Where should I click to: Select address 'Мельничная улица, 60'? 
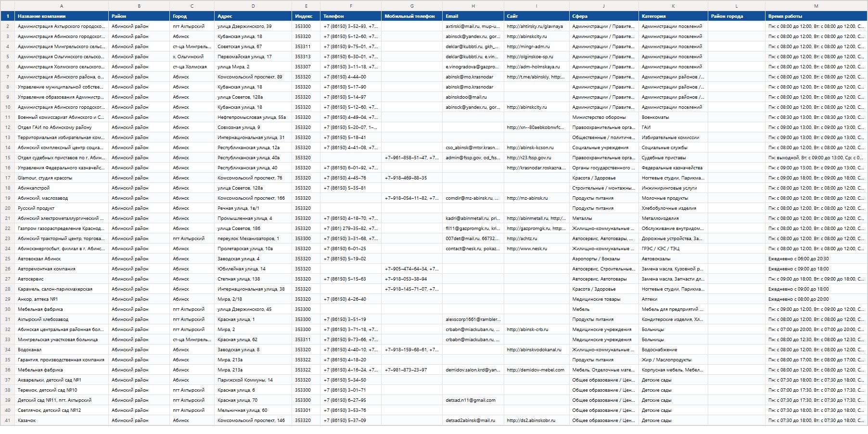pos(253,410)
